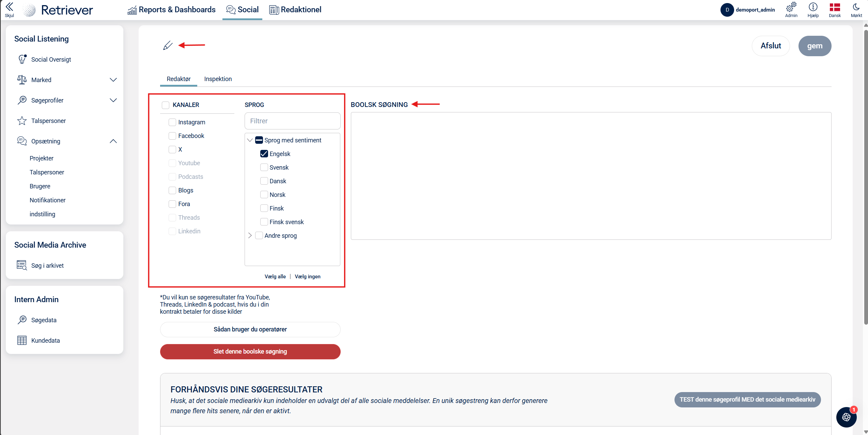The height and width of the screenshot is (435, 868).
Task: Enable the Dansk language checkbox
Action: pyautogui.click(x=264, y=181)
